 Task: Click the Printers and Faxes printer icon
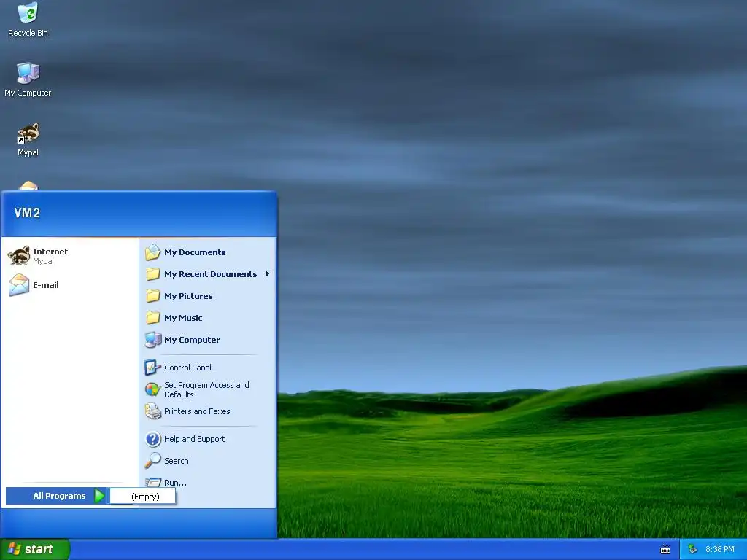click(x=152, y=411)
